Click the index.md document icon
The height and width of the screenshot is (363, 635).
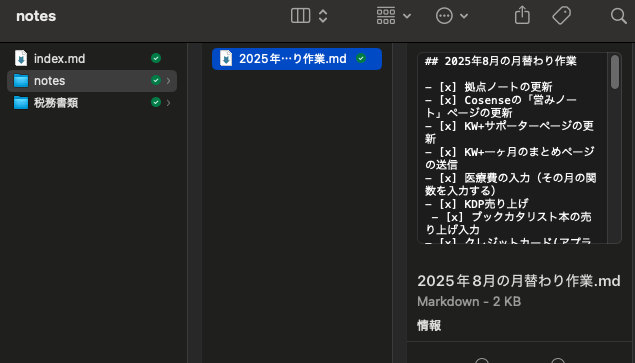pyautogui.click(x=21, y=58)
